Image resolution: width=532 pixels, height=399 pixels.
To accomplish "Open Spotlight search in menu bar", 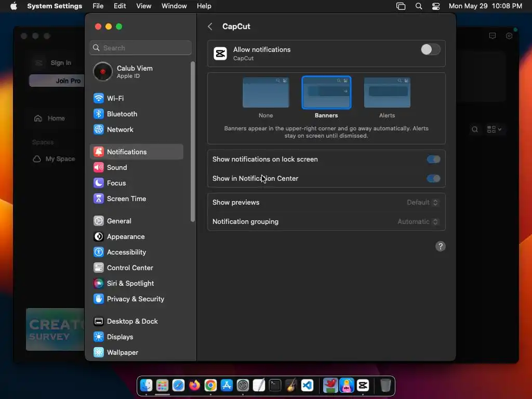I will click(419, 6).
